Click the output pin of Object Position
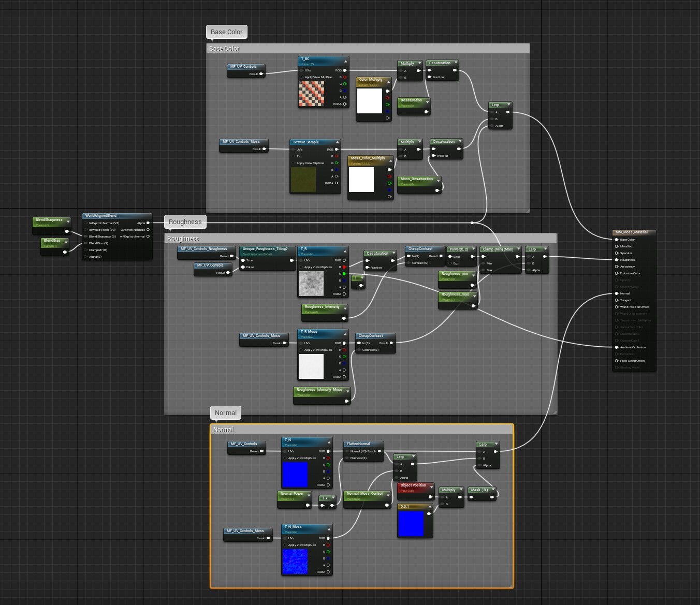700x605 pixels. pos(430,497)
